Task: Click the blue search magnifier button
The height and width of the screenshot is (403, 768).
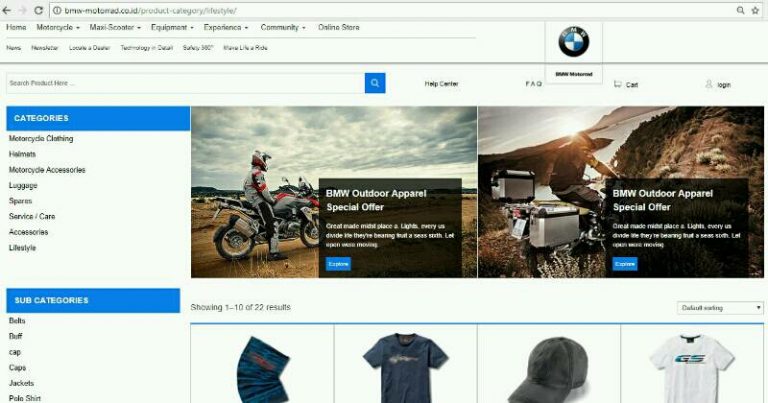Action: click(x=375, y=83)
